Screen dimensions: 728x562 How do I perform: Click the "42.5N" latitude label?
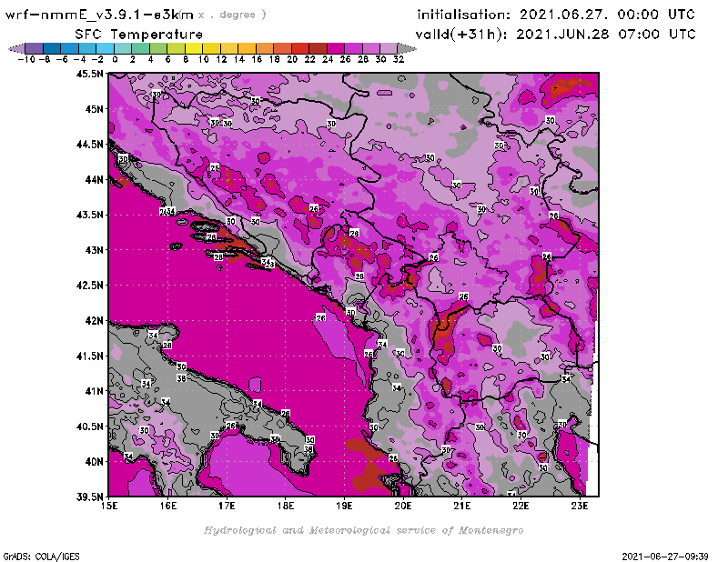[x=89, y=286]
